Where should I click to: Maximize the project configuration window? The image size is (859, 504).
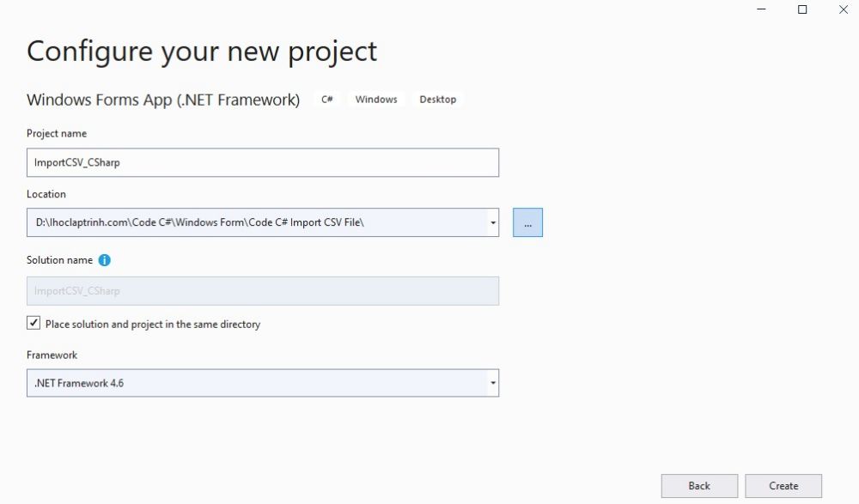(802, 9)
